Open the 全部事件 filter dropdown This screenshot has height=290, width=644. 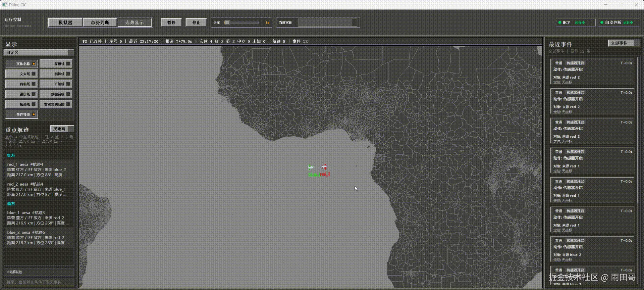tap(624, 43)
